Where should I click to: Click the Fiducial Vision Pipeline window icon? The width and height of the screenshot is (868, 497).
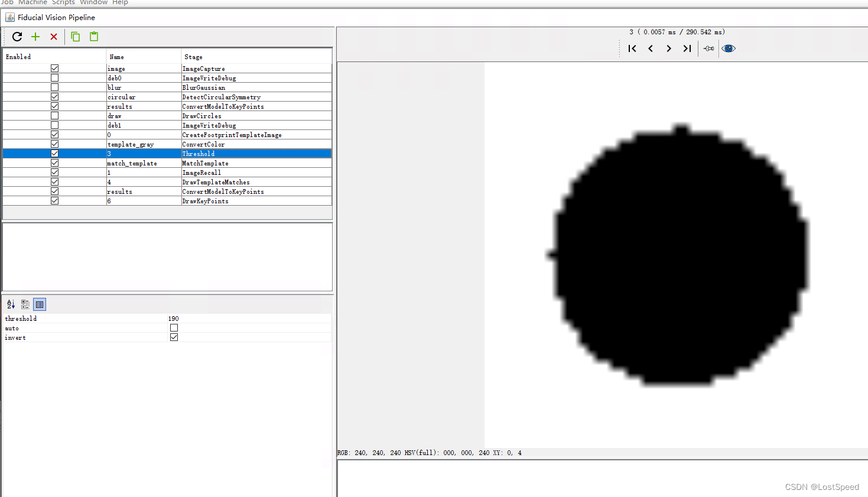tap(10, 17)
